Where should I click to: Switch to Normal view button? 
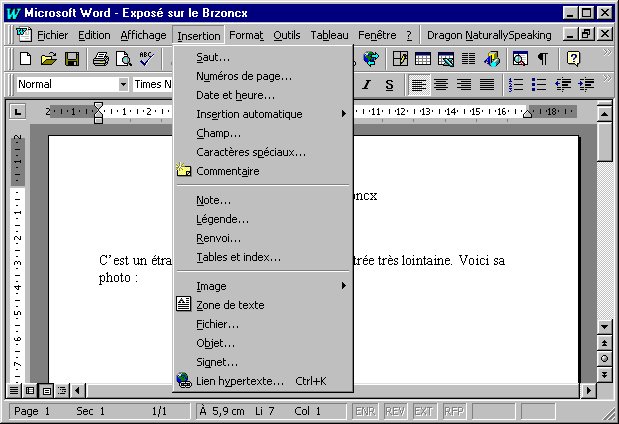pyautogui.click(x=14, y=391)
